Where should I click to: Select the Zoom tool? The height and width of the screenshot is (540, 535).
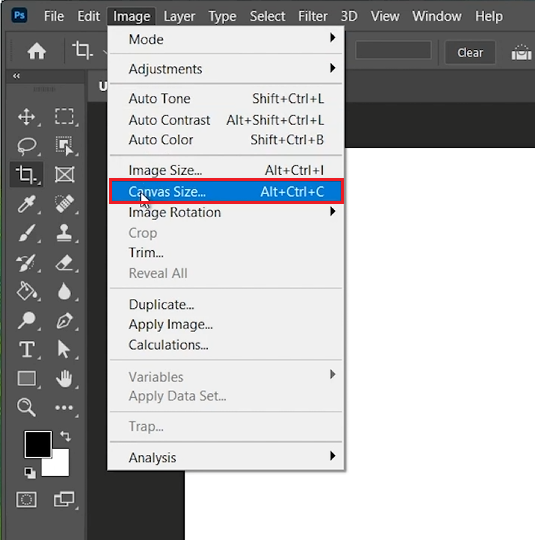click(x=26, y=407)
